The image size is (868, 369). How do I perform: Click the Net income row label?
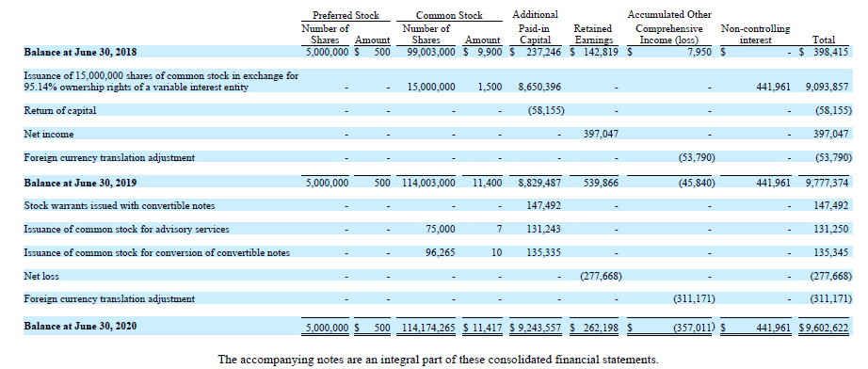pos(49,134)
